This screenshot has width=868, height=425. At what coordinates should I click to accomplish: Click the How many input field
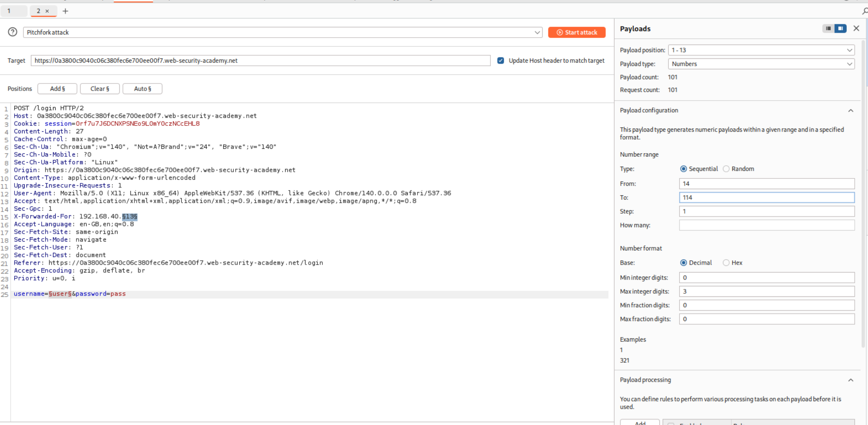766,225
